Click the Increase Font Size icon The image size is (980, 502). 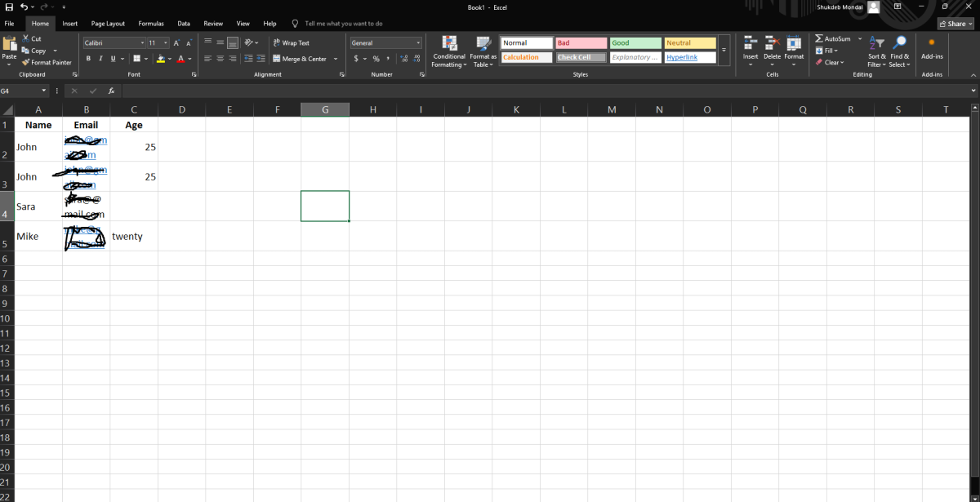(176, 42)
